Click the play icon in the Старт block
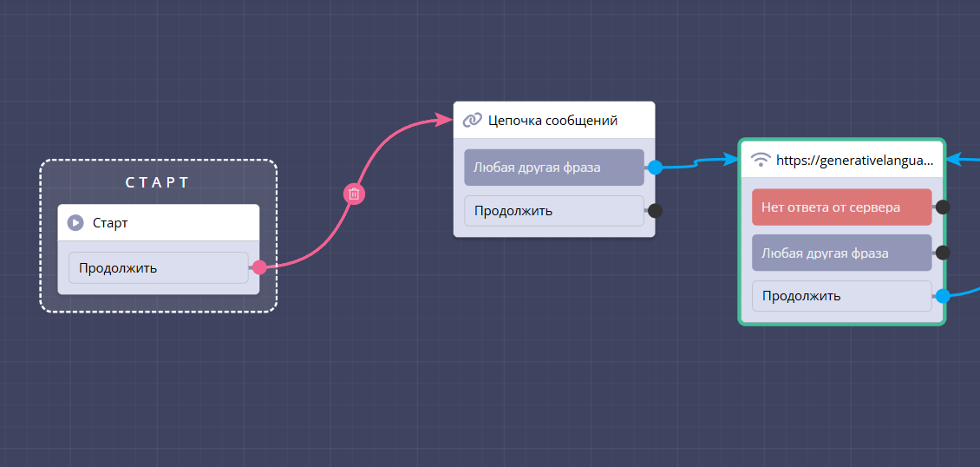Viewport: 980px width, 467px height. tap(75, 223)
